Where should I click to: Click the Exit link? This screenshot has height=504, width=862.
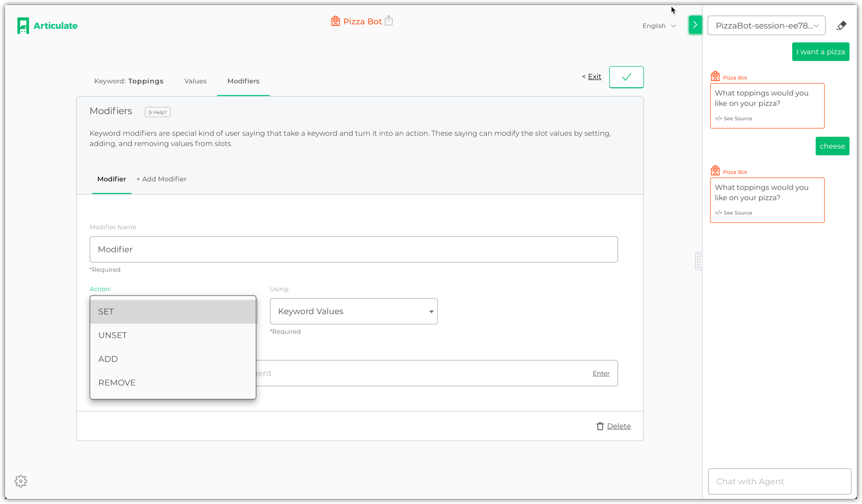coord(595,76)
